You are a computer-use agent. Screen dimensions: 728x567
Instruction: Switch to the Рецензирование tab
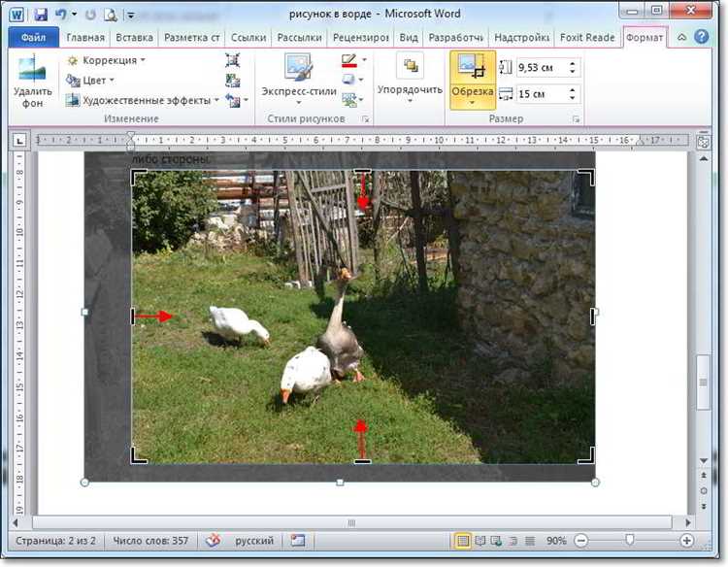pos(360,38)
